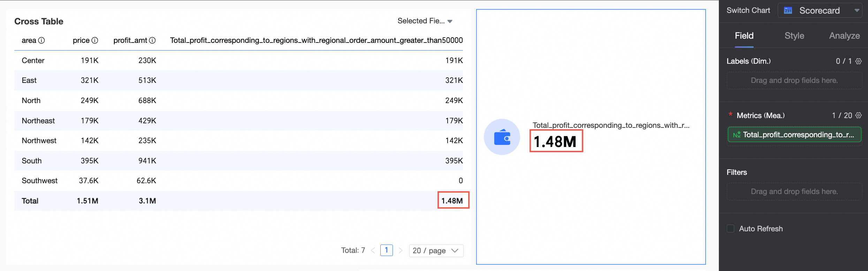Click the 513K profit_amt cell

147,80
